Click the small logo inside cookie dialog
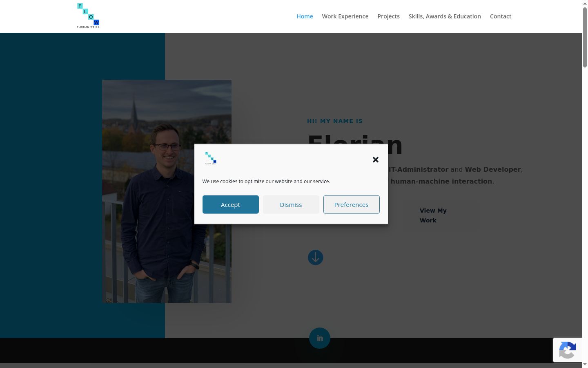The image size is (588, 368). pyautogui.click(x=211, y=158)
